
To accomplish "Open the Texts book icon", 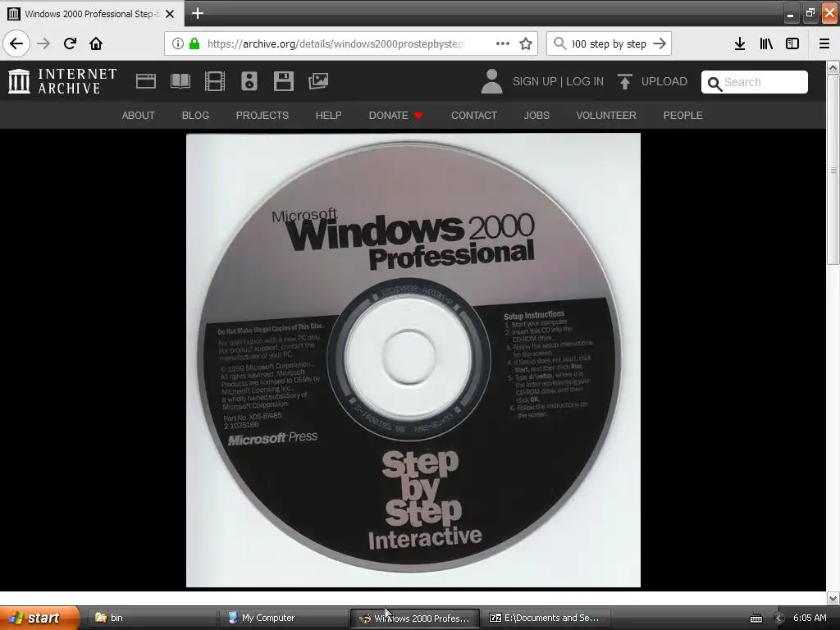I will tap(180, 81).
